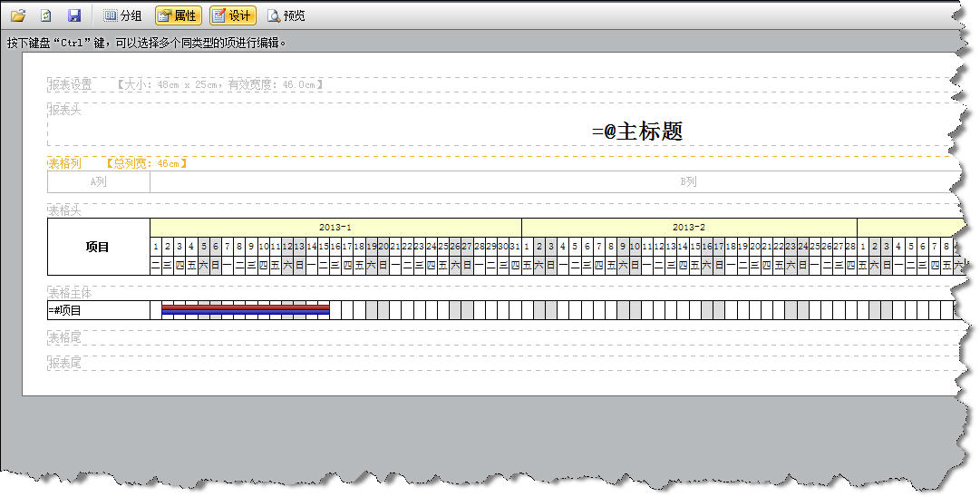Toggle the 设计 design mode button
The image size is (980, 497).
click(232, 15)
